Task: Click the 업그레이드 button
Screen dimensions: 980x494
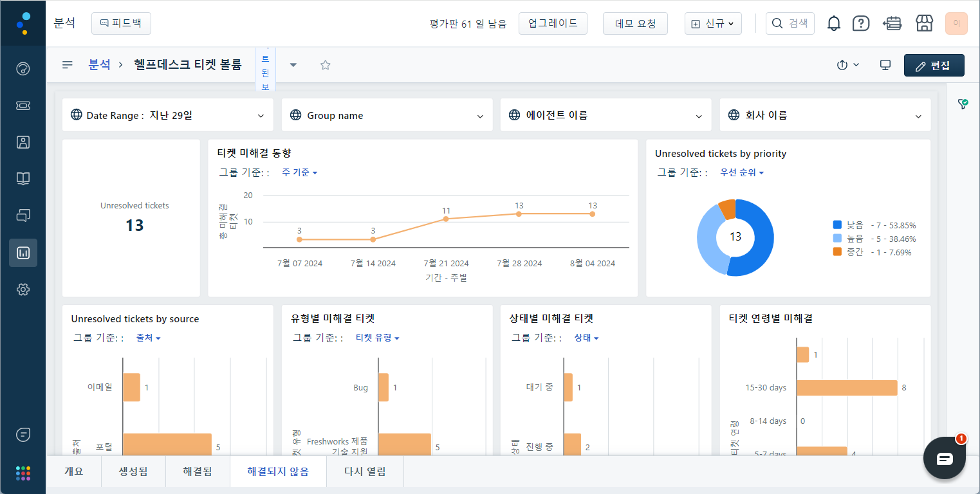Action: [x=553, y=24]
